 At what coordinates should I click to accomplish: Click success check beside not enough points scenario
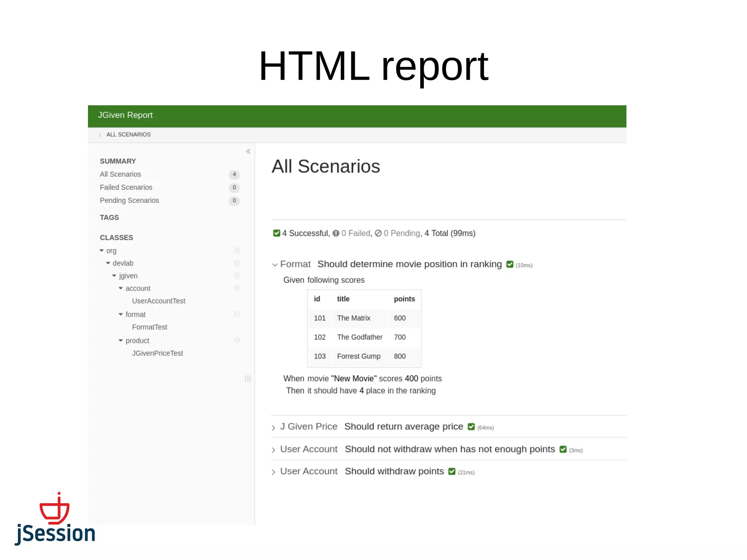(563, 449)
